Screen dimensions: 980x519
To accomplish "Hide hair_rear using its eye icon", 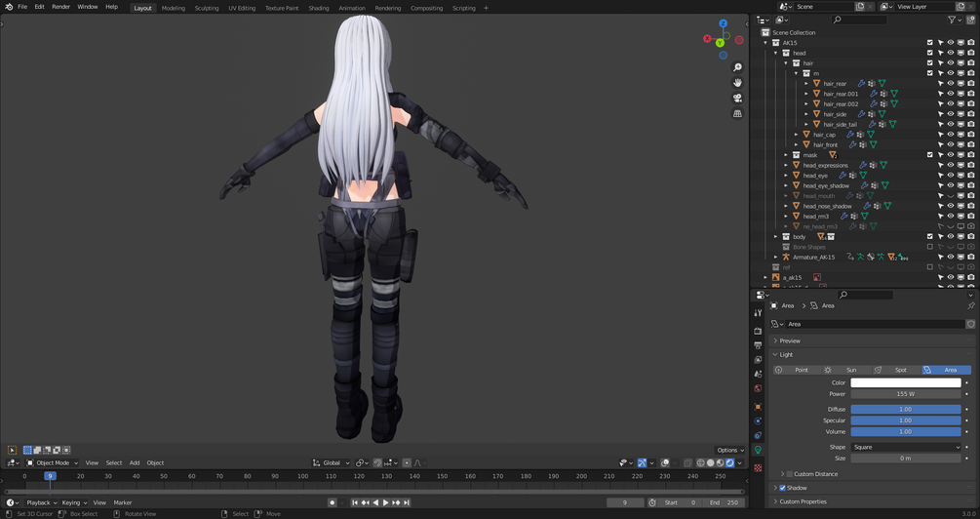I will (951, 84).
